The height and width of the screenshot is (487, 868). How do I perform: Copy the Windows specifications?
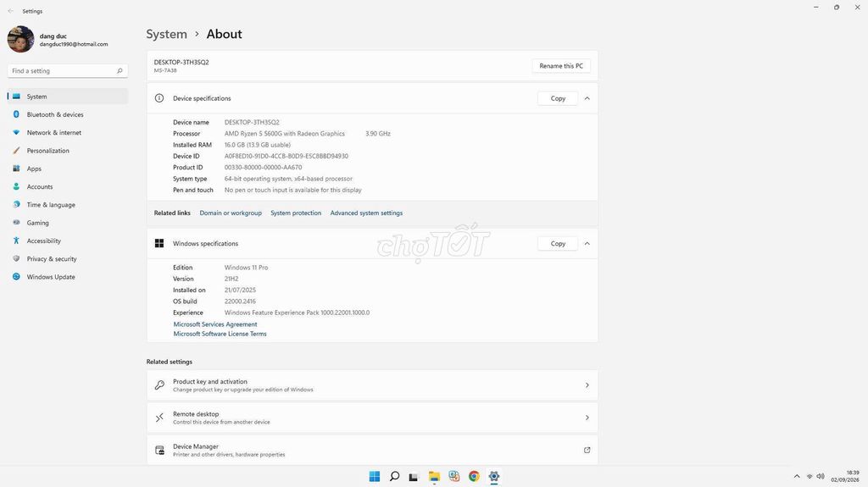coord(558,244)
